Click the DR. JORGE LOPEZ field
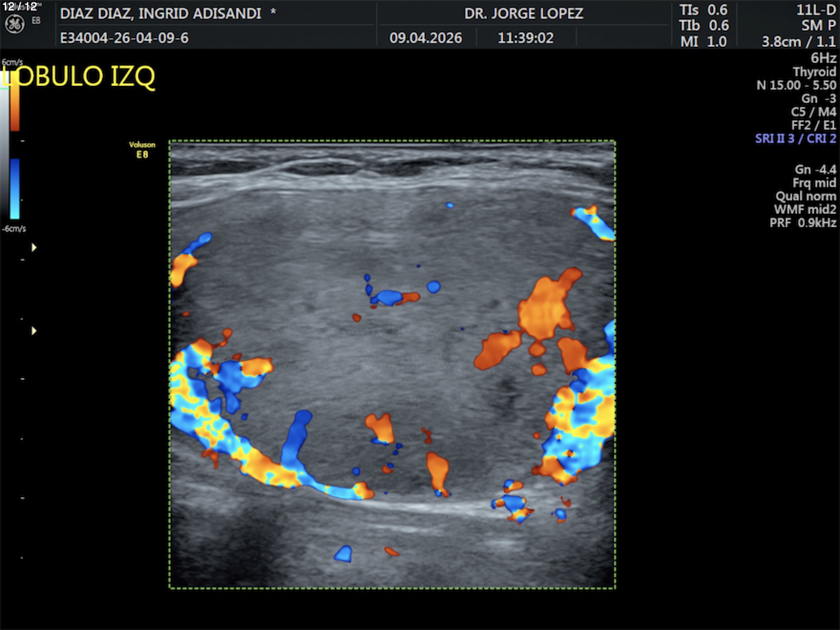840x630 pixels. [x=524, y=13]
